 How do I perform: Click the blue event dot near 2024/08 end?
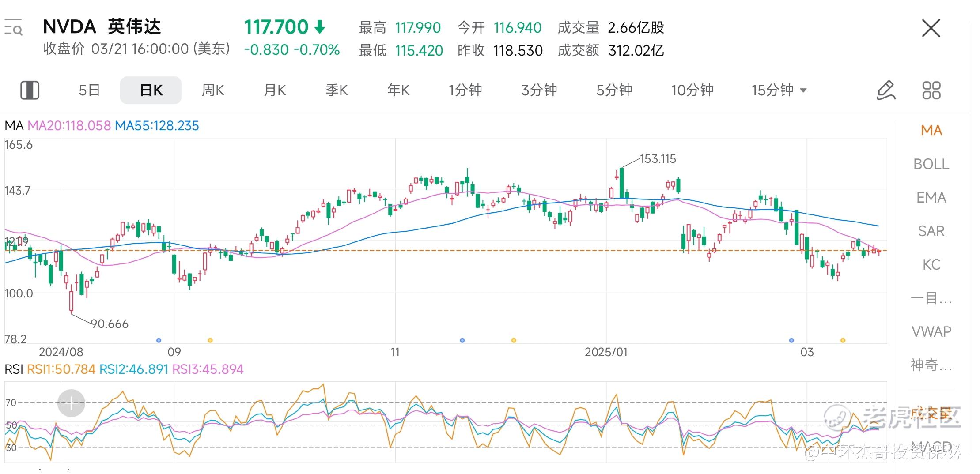(159, 340)
